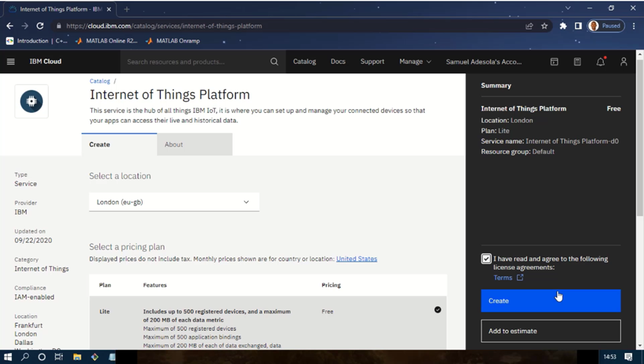Switch to the About tab

point(194,144)
